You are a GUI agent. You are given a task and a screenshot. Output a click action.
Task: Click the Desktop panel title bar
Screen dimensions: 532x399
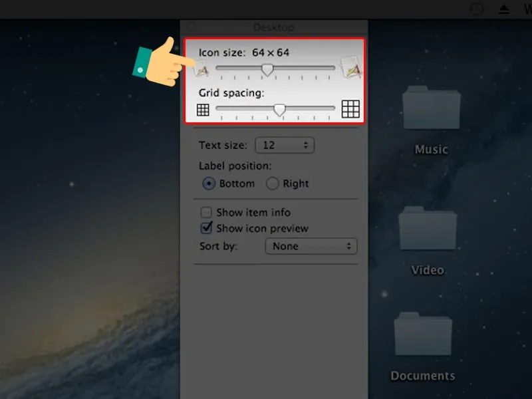(275, 27)
